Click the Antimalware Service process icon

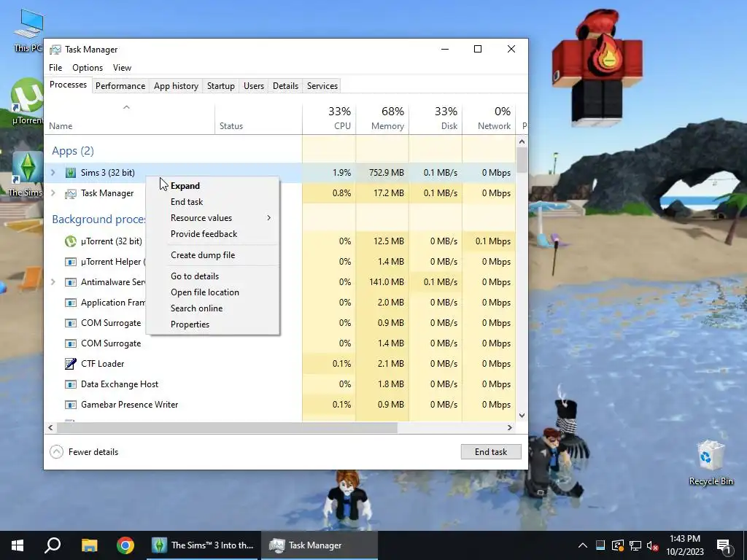71,282
